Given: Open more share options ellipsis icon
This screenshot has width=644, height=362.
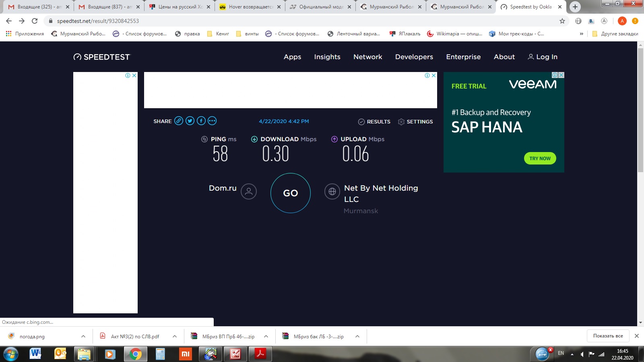Looking at the screenshot, I should 212,121.
